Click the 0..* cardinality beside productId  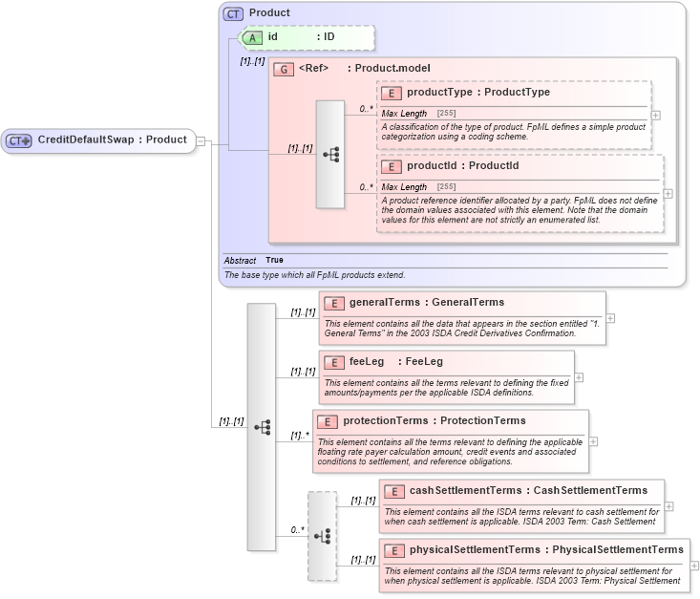[366, 187]
